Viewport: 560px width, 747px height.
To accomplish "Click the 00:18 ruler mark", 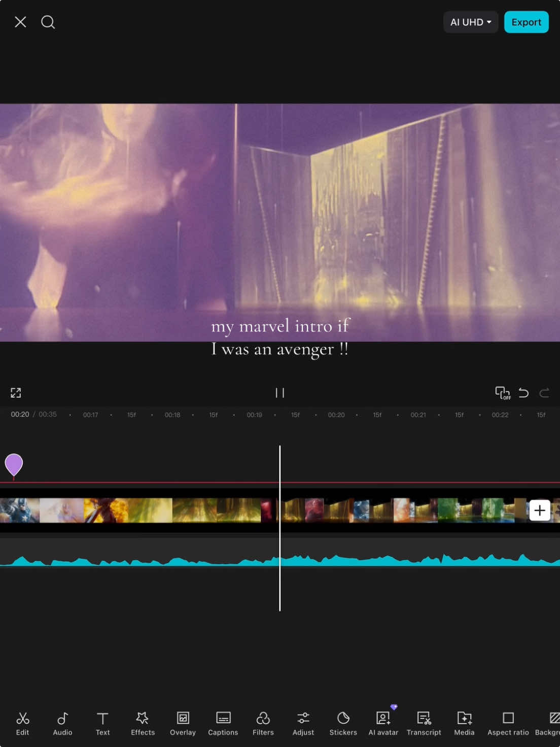I will 172,415.
